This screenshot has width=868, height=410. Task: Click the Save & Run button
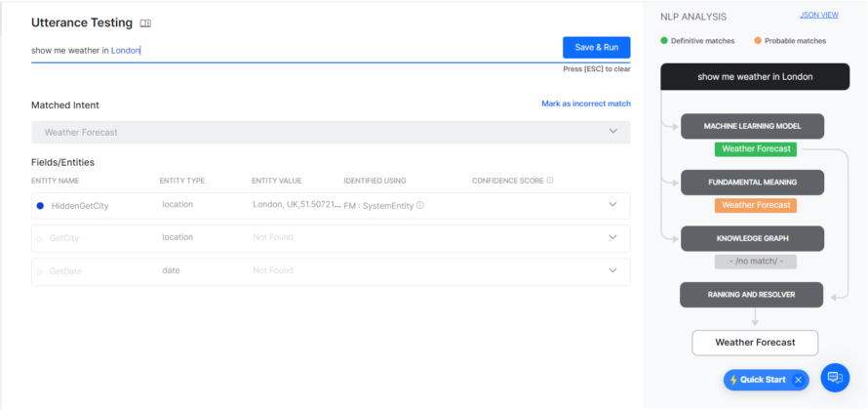pos(596,48)
